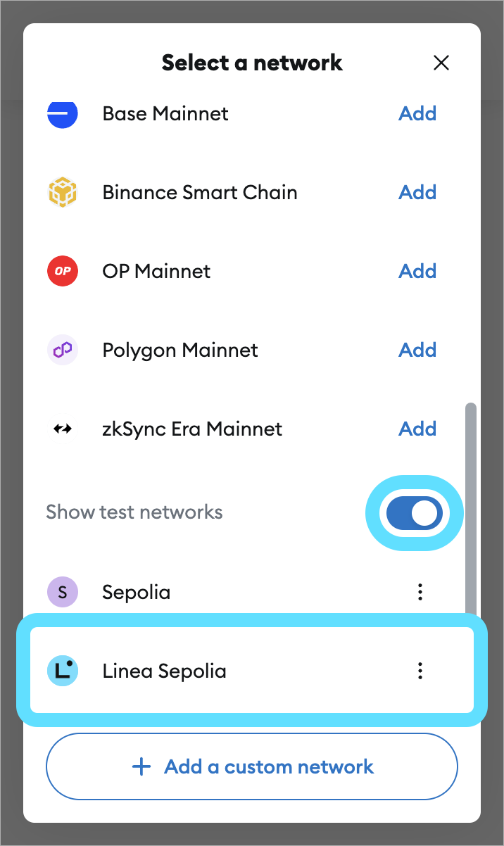Click the Sepolia network avatar icon
The width and height of the screenshot is (504, 846).
click(62, 592)
